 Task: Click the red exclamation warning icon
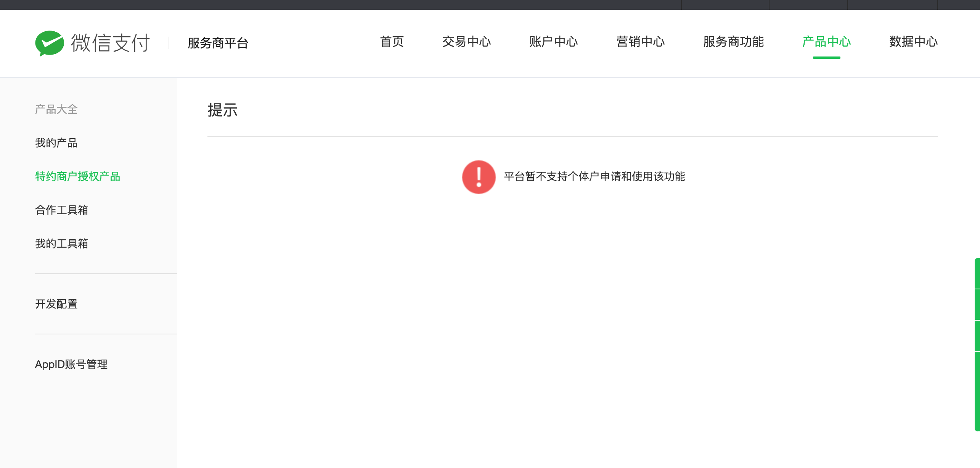tap(479, 177)
